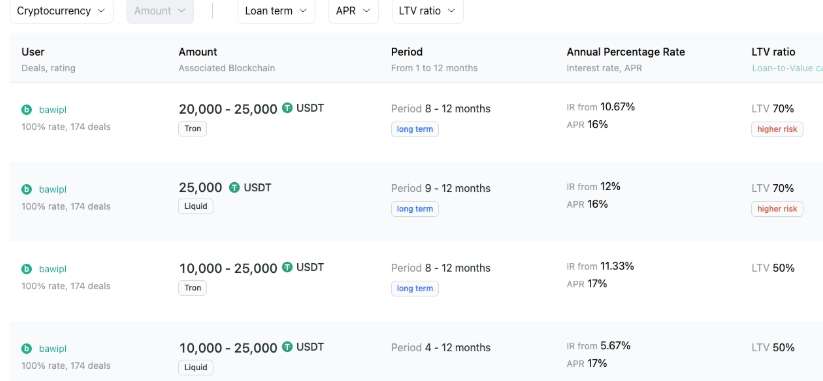This screenshot has width=823, height=381.
Task: Click the IR from 12% value
Action: point(594,187)
